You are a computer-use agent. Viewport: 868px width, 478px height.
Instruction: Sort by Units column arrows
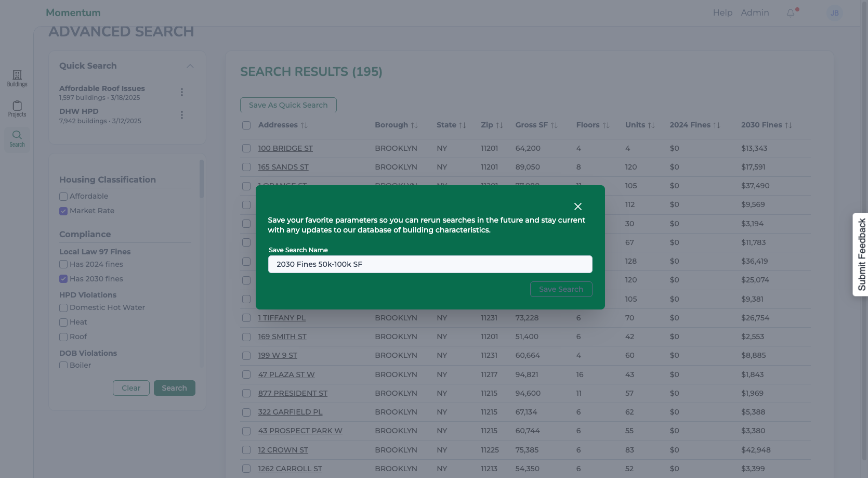click(651, 125)
